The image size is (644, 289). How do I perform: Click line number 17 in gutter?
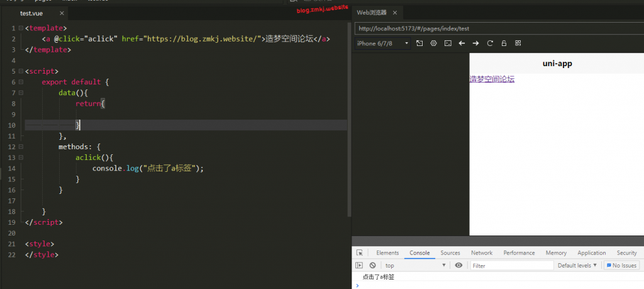11,201
